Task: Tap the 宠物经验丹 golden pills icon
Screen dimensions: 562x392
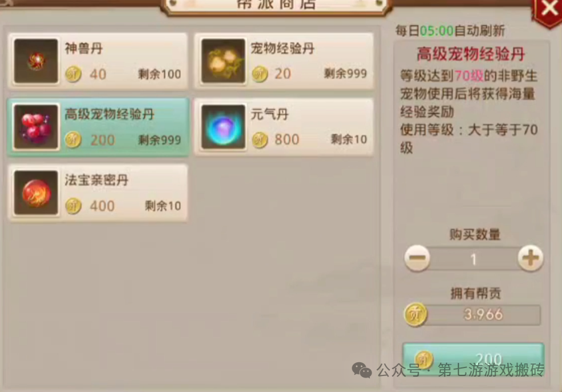Action: pos(224,61)
